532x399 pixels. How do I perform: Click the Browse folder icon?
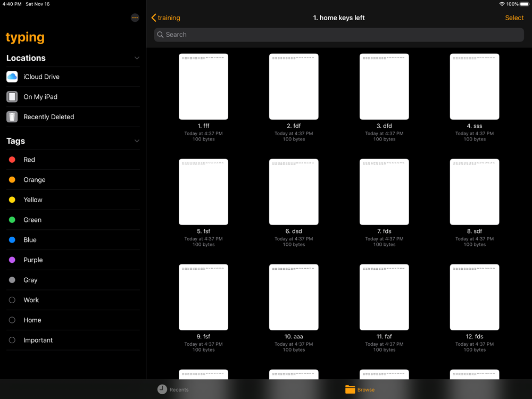[350, 389]
